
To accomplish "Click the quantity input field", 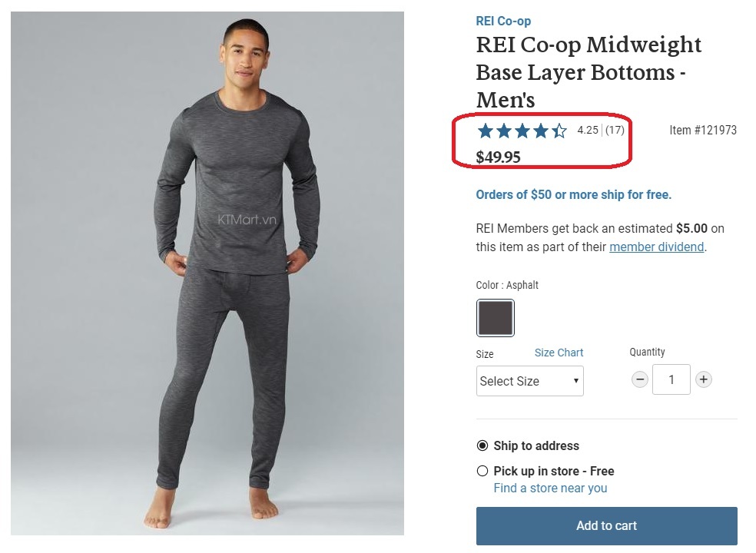I will click(671, 379).
